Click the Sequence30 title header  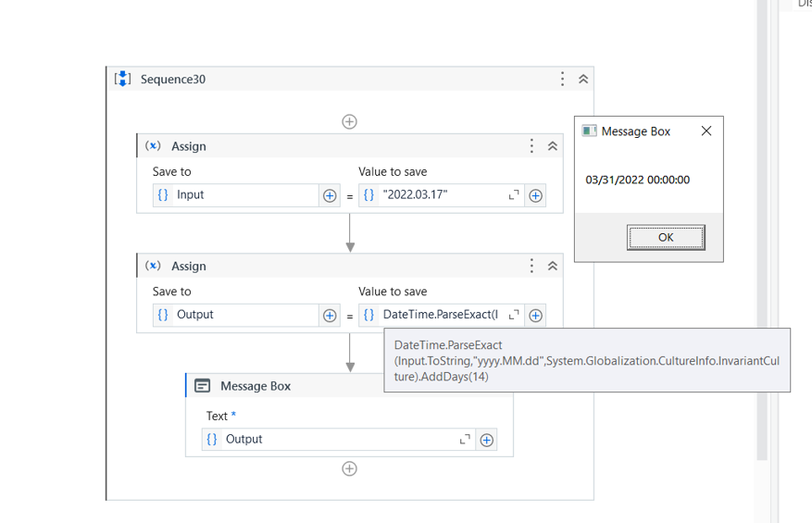pos(173,80)
